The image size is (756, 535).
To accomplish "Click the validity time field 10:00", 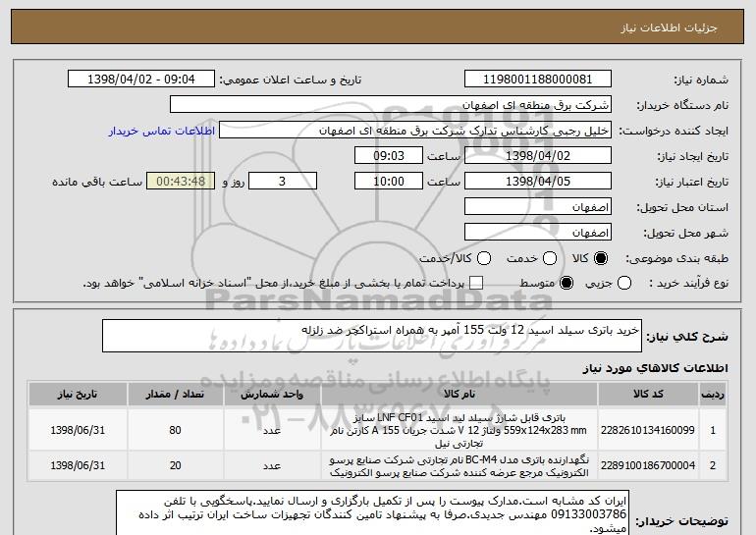I will coord(389,182).
